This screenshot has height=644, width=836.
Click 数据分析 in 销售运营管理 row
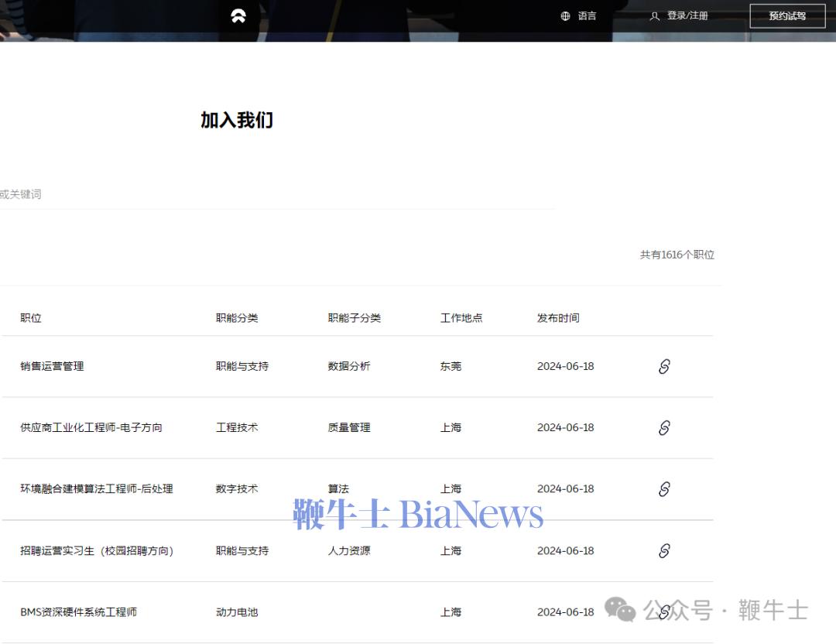[348, 366]
